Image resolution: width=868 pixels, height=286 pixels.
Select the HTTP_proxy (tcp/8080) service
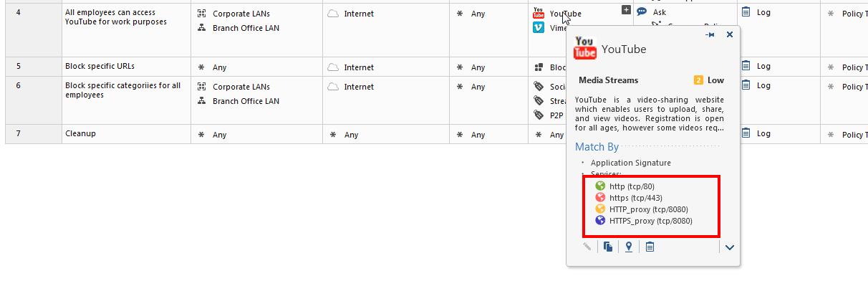pyautogui.click(x=642, y=209)
